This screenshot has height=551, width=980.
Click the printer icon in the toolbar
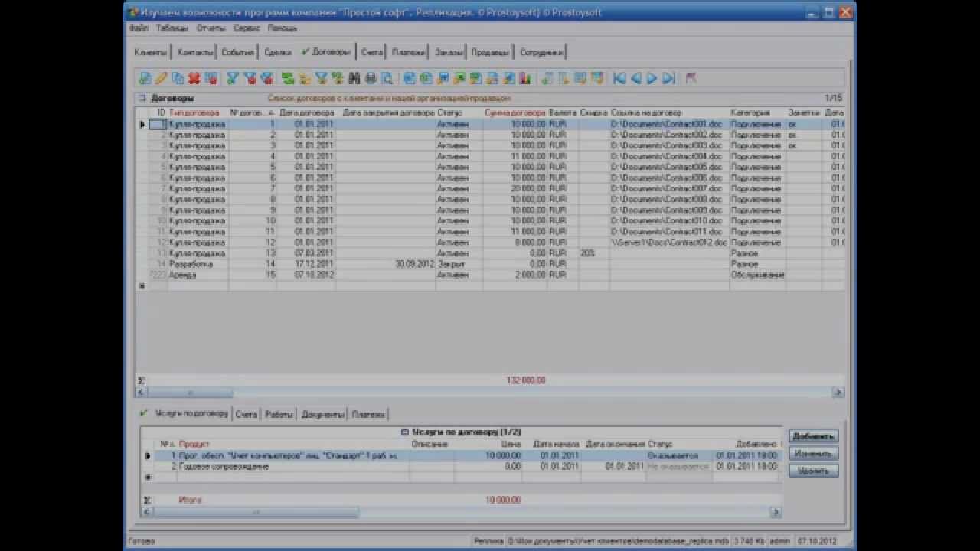coord(371,78)
